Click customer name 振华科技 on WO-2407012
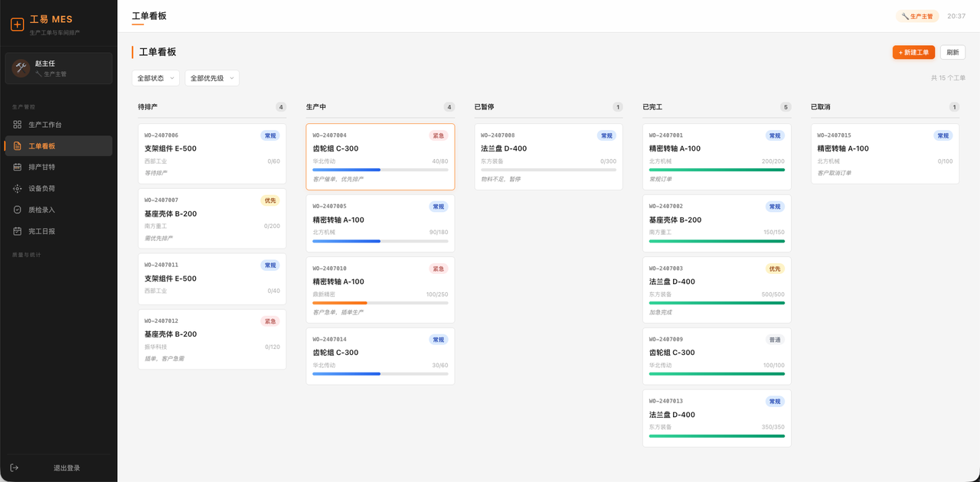 pos(155,347)
